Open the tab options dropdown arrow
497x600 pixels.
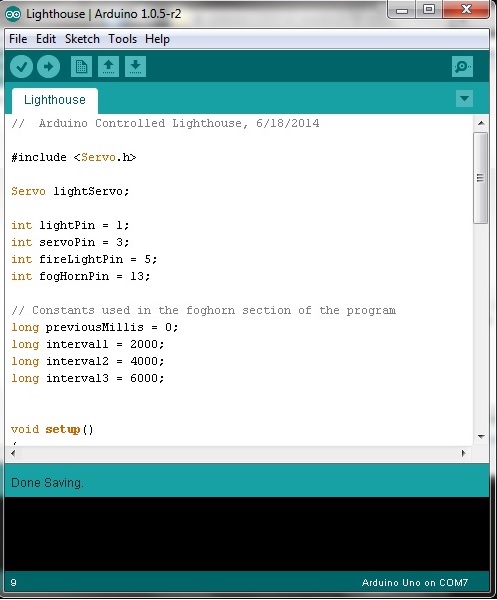(464, 99)
